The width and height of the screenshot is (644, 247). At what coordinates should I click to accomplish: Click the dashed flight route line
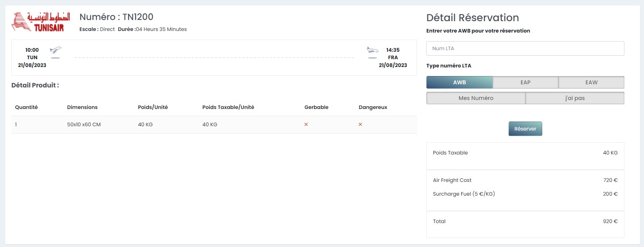(x=214, y=58)
